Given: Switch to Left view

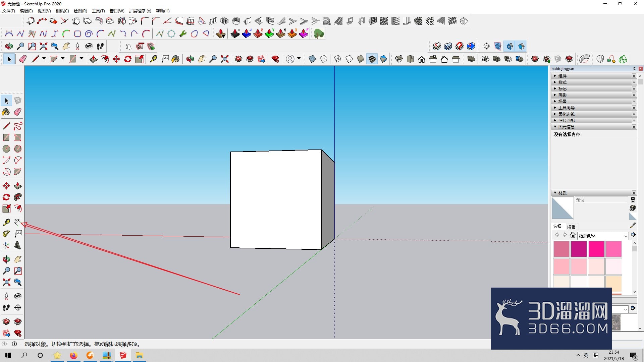Looking at the screenshot, I should 456,59.
